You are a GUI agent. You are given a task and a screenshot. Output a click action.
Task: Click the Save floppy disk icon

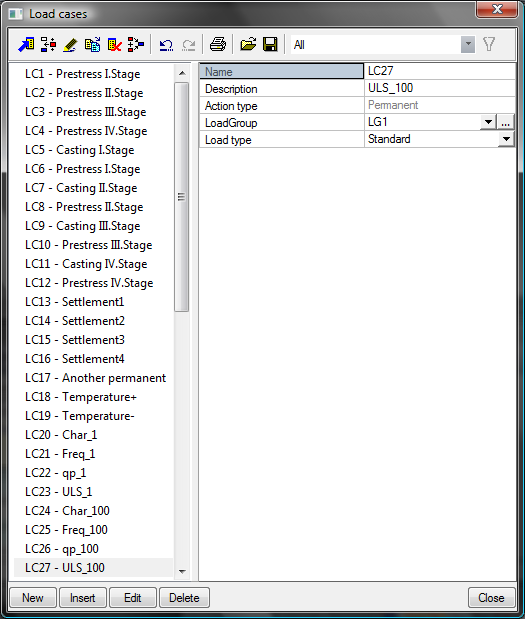(x=270, y=44)
